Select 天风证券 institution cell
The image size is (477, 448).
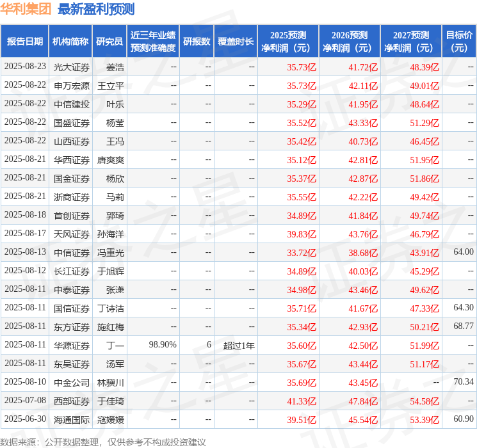72,234
